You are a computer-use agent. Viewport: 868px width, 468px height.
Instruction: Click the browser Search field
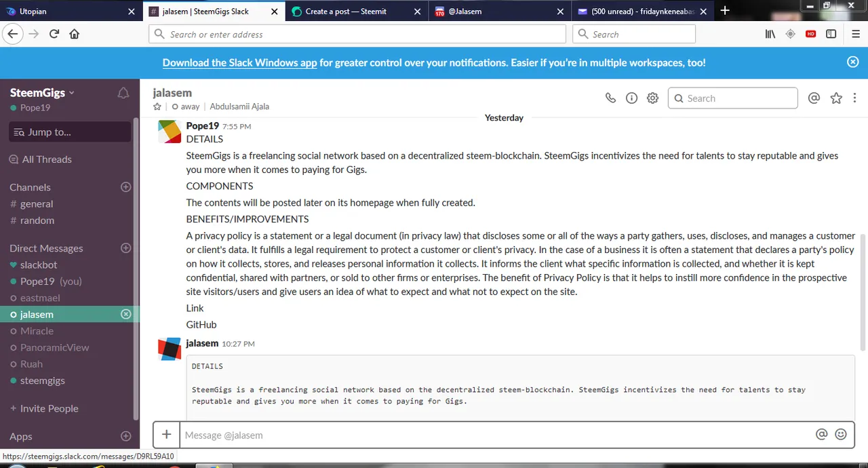634,34
